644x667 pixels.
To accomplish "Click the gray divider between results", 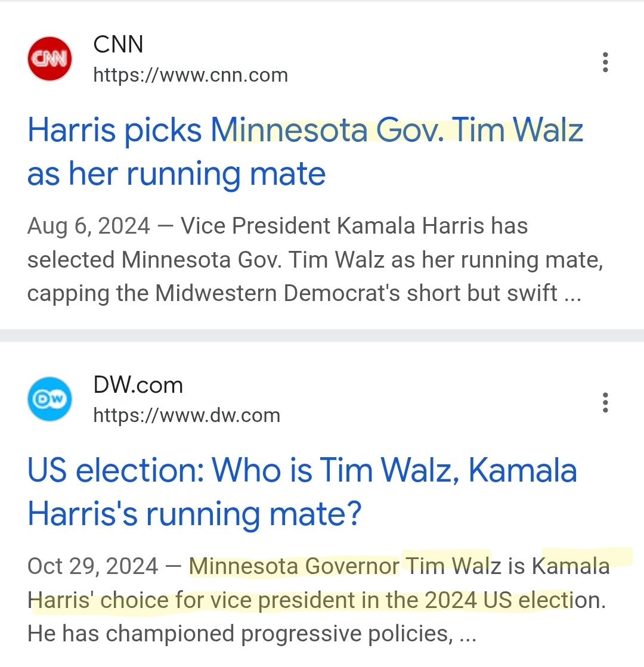I will tap(322, 335).
